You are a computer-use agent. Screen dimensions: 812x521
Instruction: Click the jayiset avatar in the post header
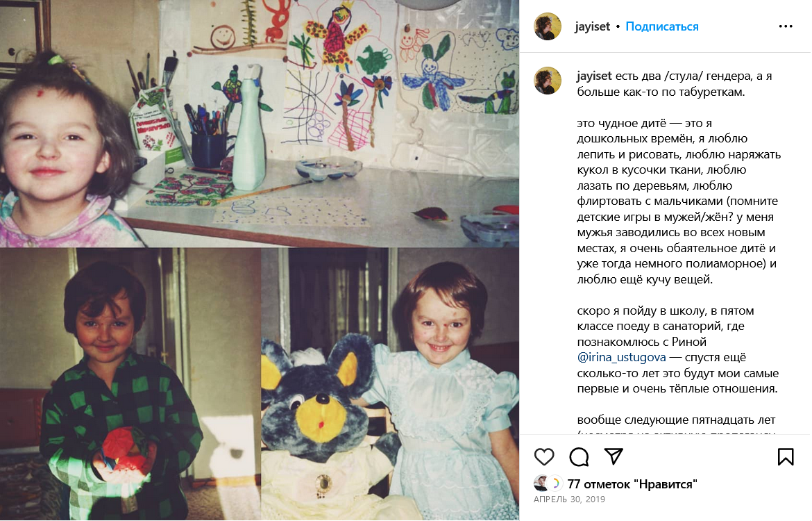pos(548,26)
